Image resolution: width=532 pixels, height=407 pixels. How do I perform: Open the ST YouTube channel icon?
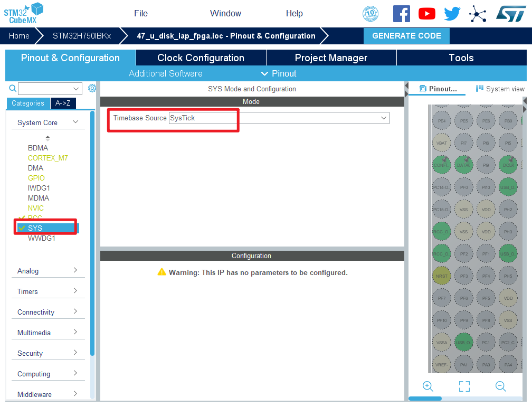(x=426, y=14)
